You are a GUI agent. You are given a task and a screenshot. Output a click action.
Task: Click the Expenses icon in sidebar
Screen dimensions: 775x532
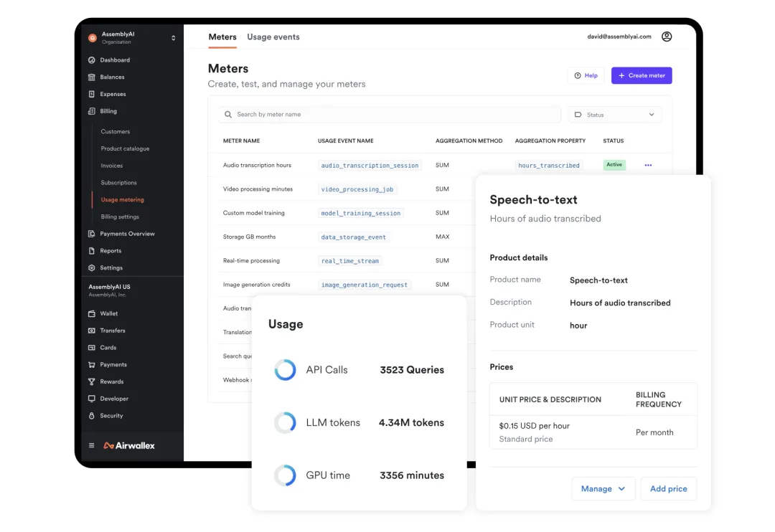coord(91,94)
